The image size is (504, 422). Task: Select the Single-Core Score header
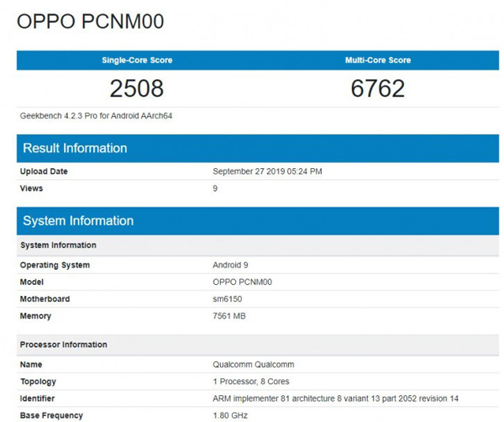coord(136,61)
